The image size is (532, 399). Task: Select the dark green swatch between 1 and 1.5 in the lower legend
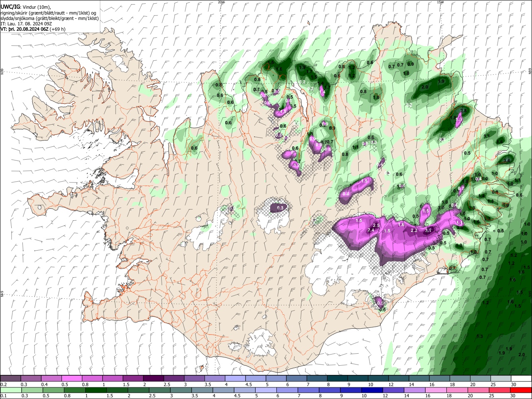(x=96, y=390)
